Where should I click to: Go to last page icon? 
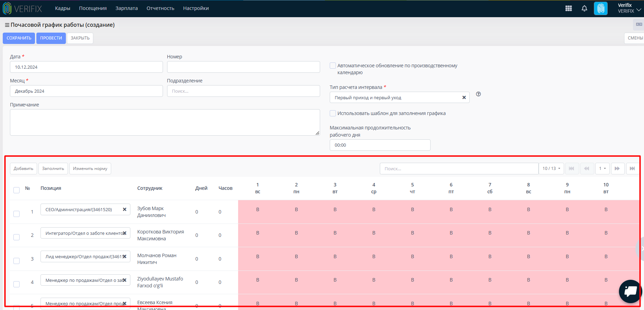tap(632, 169)
